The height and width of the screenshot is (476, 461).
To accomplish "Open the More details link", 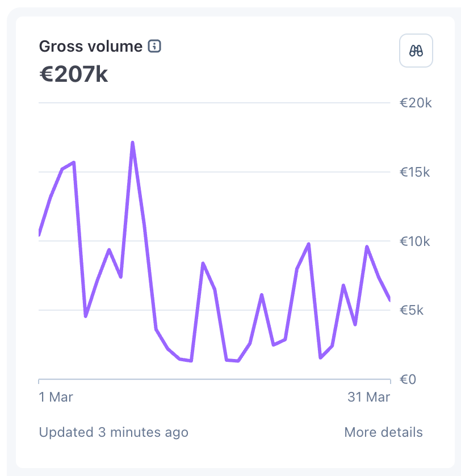I will 383,432.
